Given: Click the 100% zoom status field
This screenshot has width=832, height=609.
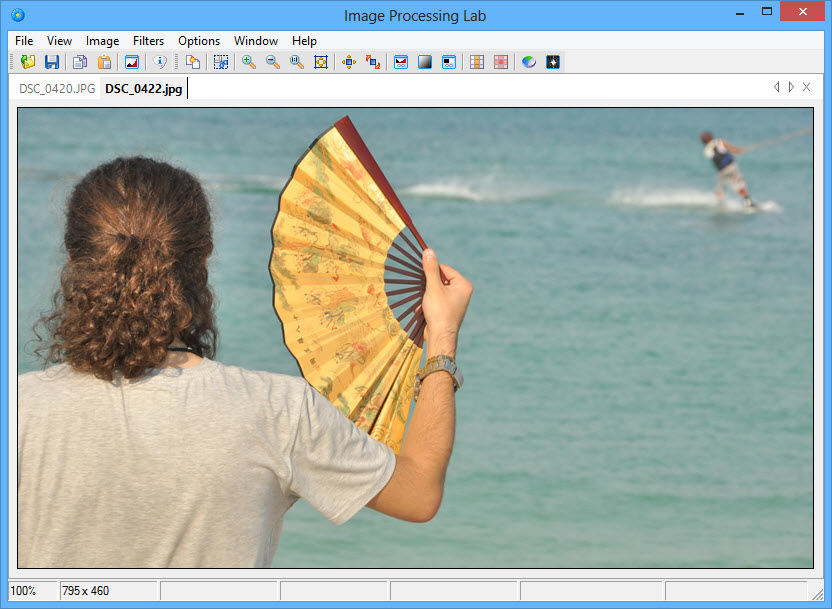Looking at the screenshot, I should click(x=33, y=590).
